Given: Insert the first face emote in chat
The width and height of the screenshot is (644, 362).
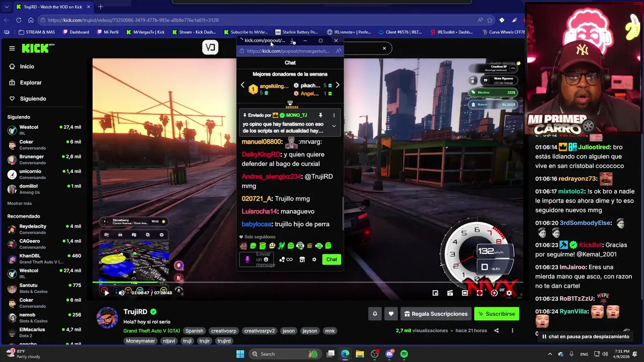Looking at the screenshot, I should (244, 246).
